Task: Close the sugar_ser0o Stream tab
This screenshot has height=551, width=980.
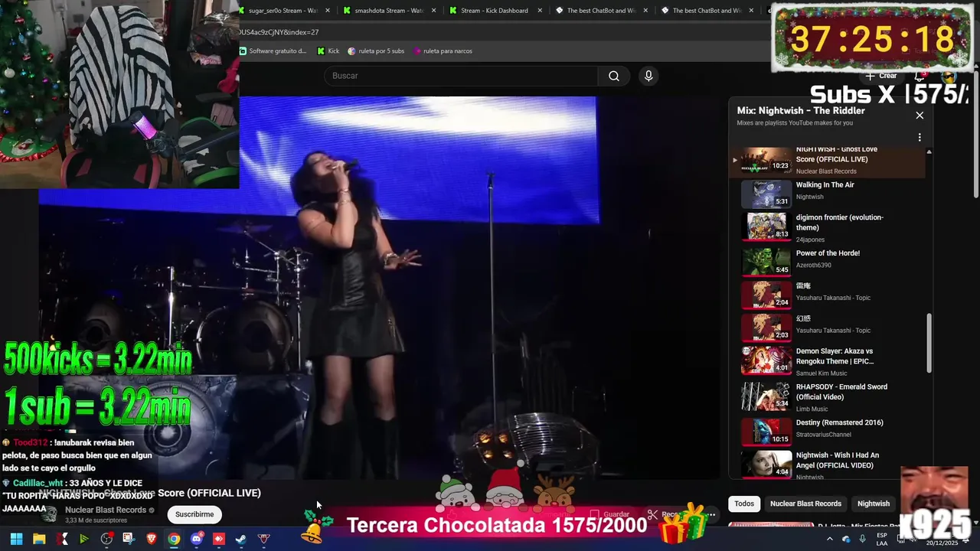Action: (x=328, y=11)
